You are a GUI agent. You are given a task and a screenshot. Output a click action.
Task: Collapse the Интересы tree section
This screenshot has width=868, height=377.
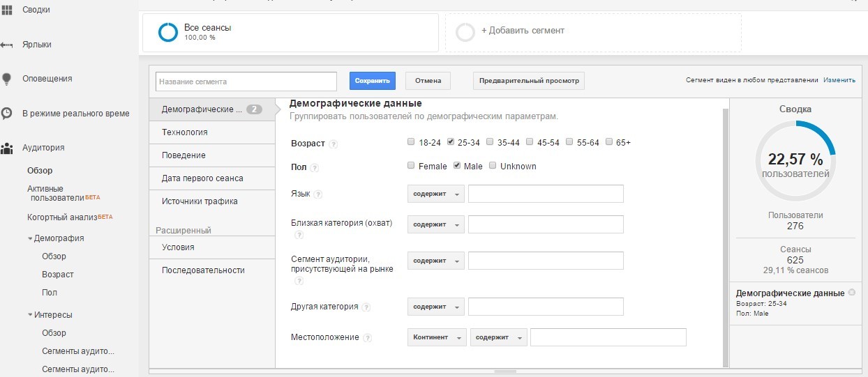pyautogui.click(x=30, y=315)
